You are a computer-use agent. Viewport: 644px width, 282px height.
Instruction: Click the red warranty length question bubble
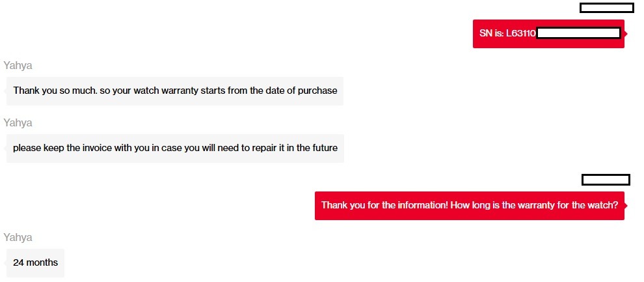[469, 205]
